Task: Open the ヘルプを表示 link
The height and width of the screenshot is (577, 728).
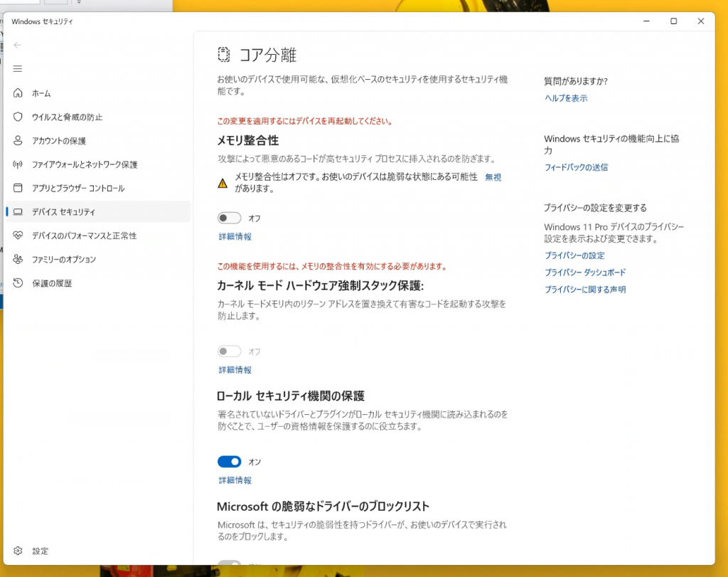Action: [x=566, y=98]
